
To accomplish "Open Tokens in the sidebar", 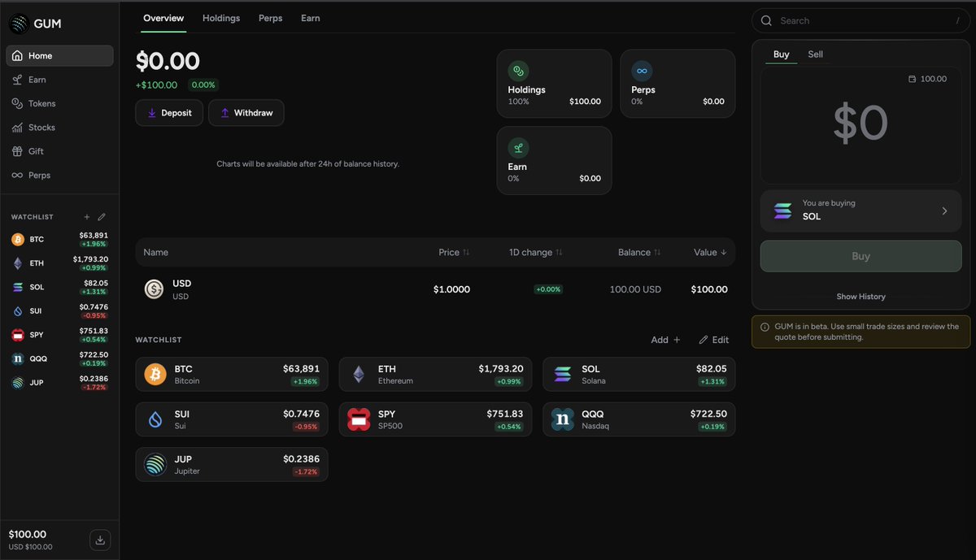I will point(59,103).
